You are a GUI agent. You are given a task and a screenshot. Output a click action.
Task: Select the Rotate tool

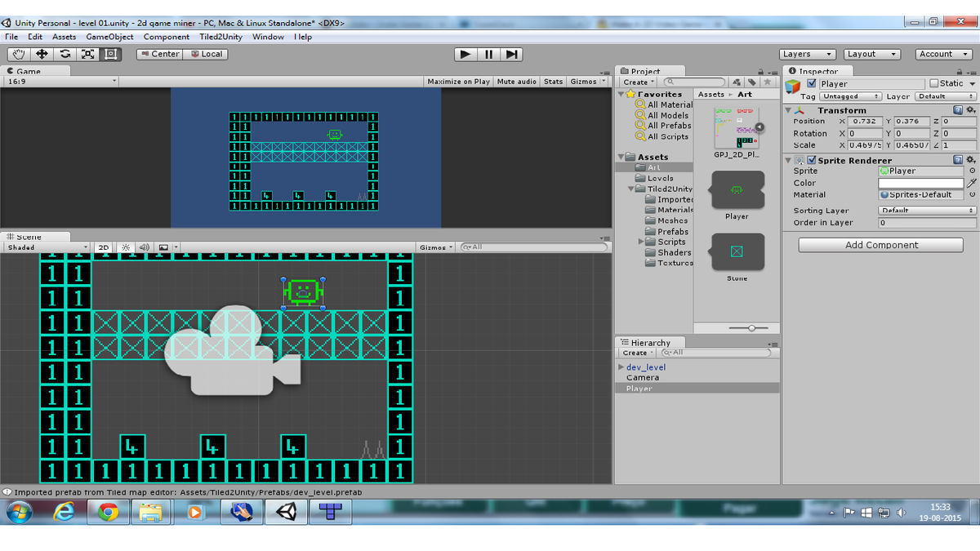65,54
